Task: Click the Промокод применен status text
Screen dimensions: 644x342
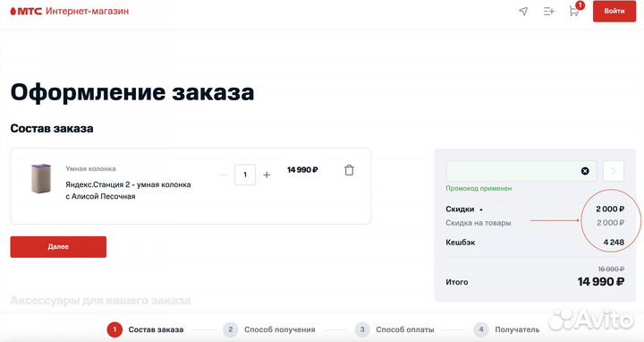Action: click(479, 188)
